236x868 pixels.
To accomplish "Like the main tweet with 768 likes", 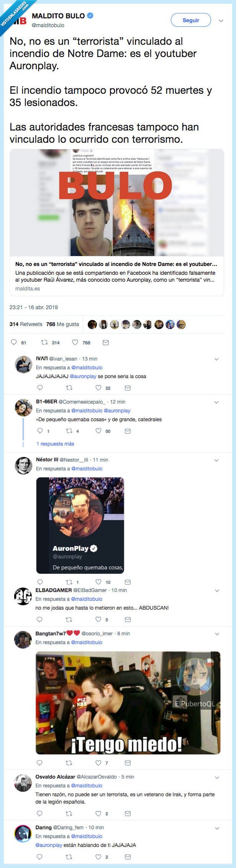I will click(x=75, y=342).
